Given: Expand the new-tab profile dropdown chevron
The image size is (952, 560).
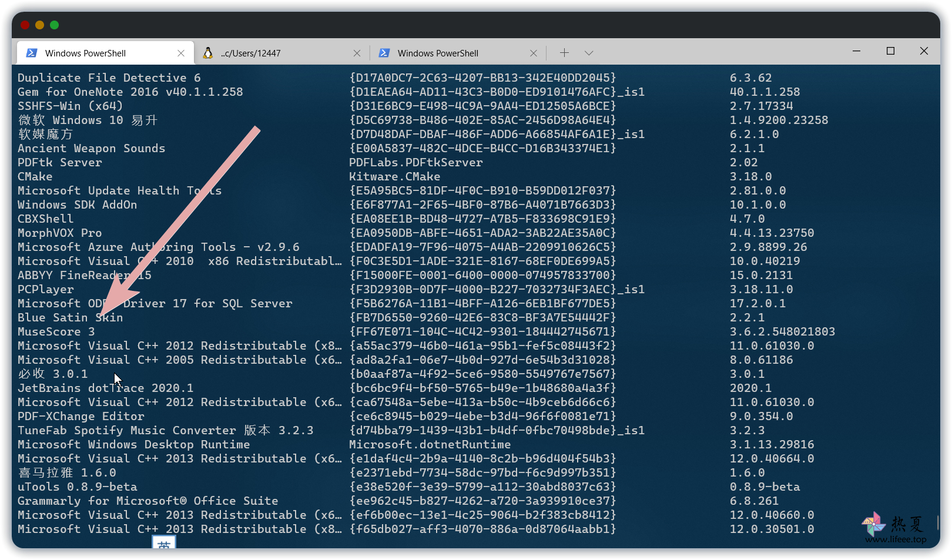Looking at the screenshot, I should [x=589, y=53].
